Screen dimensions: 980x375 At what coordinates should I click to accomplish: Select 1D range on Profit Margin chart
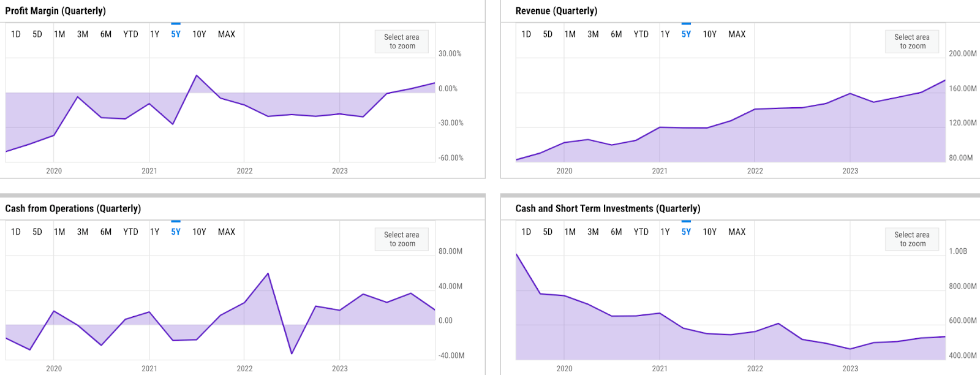[x=16, y=34]
